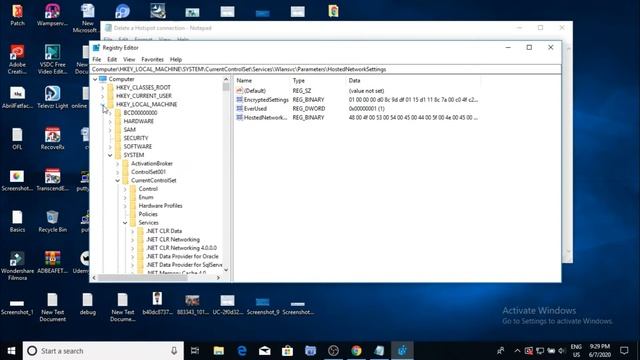Open Task View from the taskbar

(x=195, y=351)
